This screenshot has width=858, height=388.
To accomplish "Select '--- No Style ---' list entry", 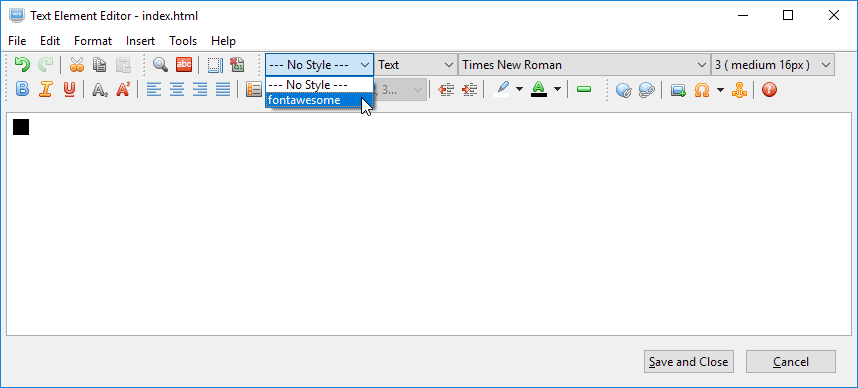I will pos(320,85).
